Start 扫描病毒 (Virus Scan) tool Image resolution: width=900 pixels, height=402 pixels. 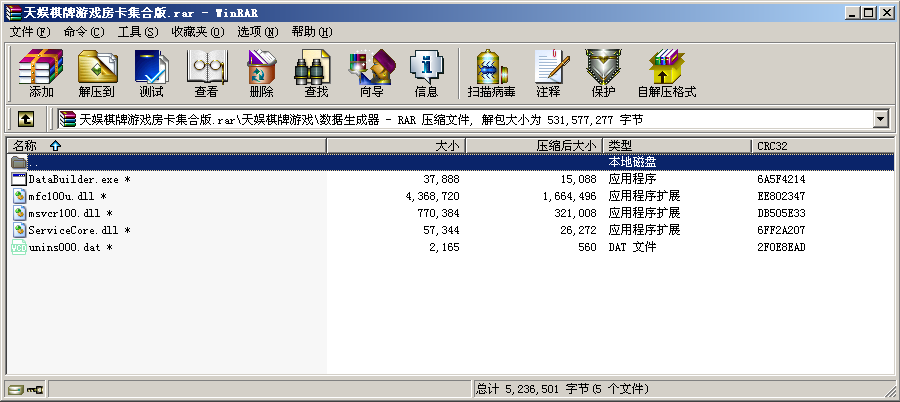(491, 73)
